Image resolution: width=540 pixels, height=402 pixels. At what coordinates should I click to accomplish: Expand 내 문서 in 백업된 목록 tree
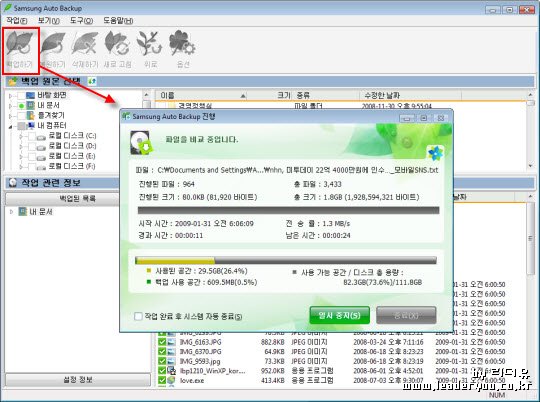pos(11,212)
